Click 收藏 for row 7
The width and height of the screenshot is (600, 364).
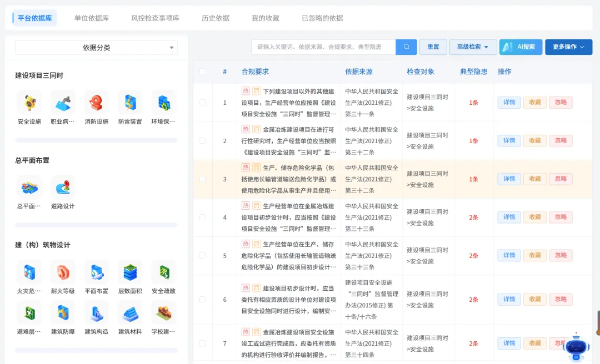(x=535, y=343)
